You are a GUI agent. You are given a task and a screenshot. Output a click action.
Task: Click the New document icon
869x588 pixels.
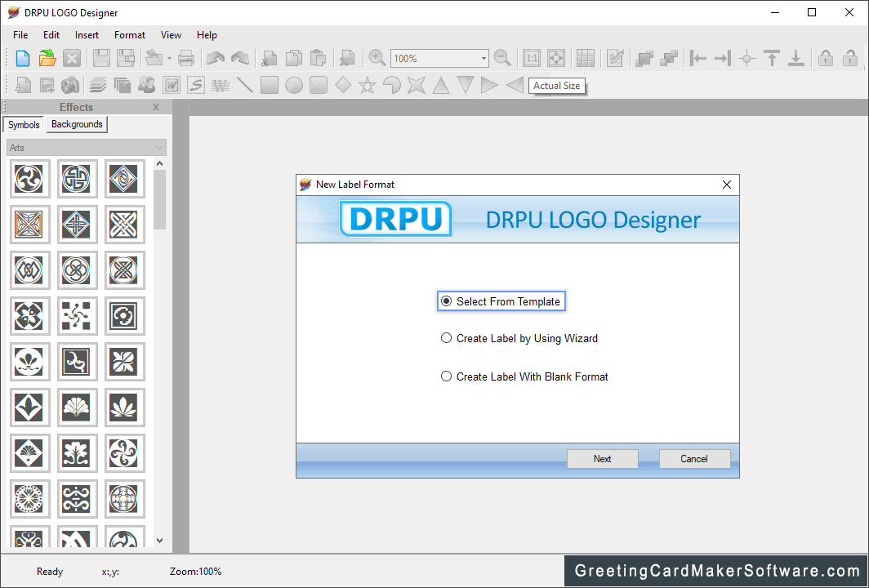pyautogui.click(x=23, y=58)
